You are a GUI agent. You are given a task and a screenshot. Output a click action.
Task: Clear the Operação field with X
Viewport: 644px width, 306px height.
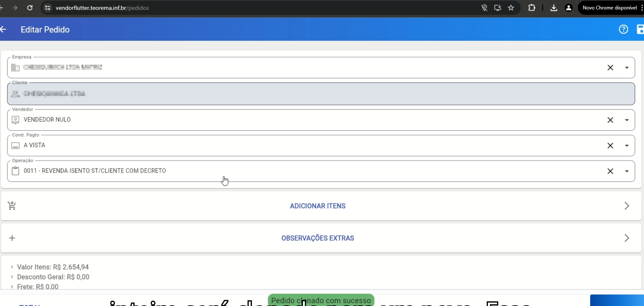coord(610,171)
